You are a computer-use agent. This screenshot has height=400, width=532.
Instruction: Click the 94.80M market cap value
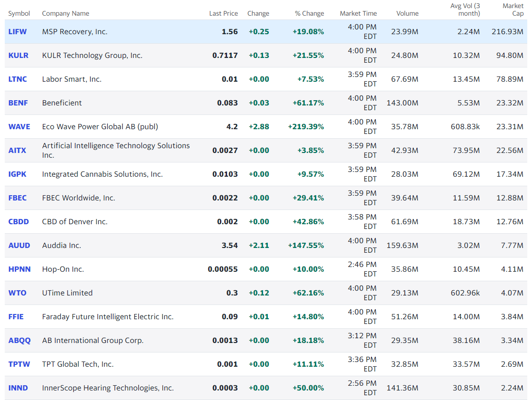click(510, 55)
